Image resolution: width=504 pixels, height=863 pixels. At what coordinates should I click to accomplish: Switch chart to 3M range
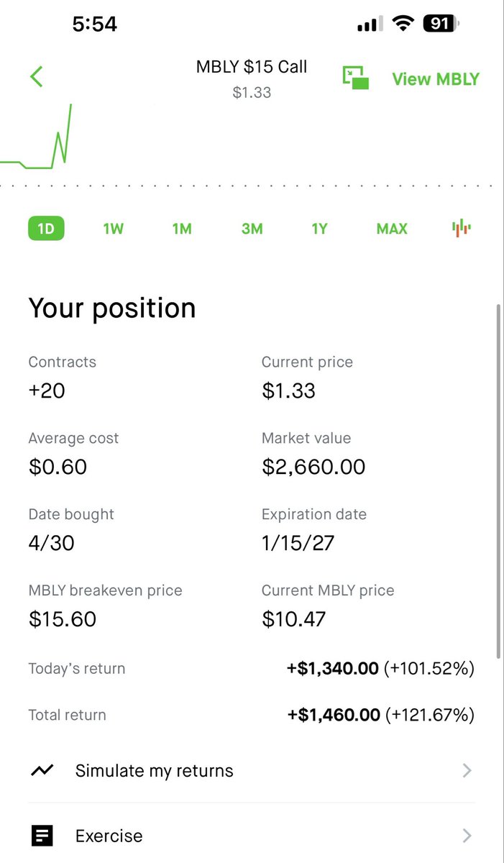tap(252, 229)
